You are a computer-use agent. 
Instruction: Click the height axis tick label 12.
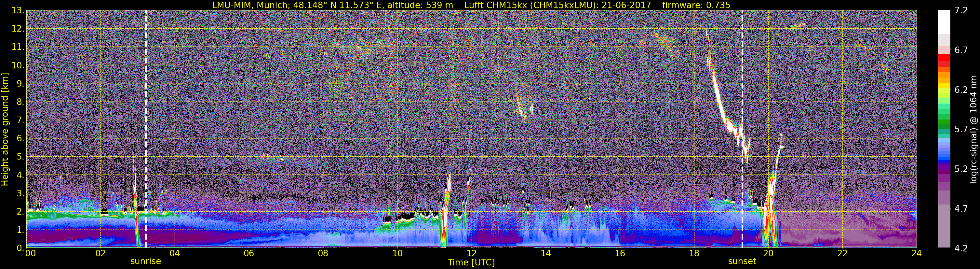18,29
